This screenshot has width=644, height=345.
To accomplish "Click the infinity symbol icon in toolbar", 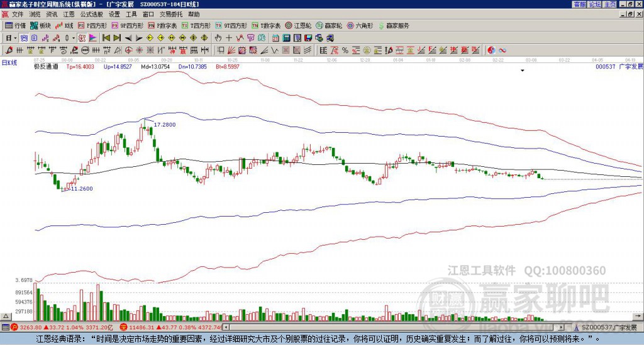I will 503,50.
